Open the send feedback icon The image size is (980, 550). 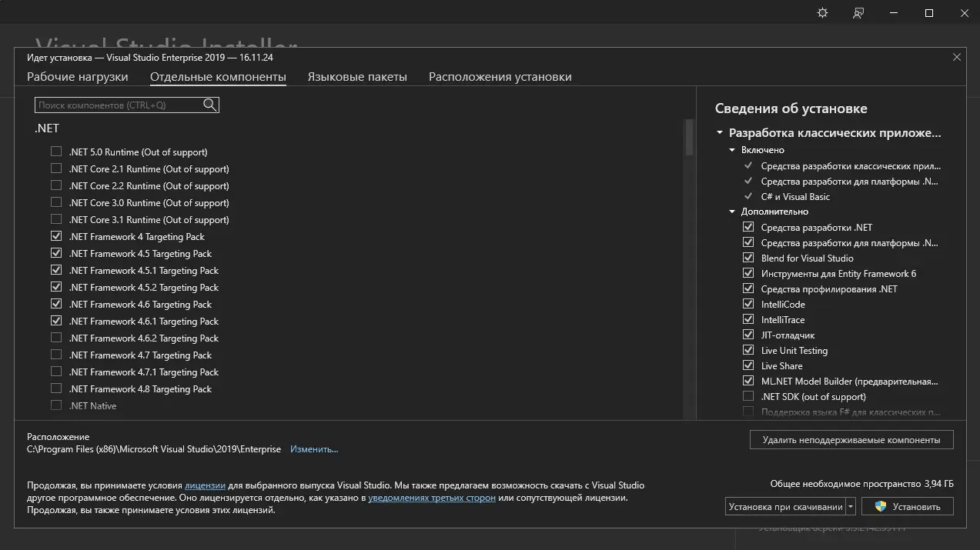tap(858, 13)
